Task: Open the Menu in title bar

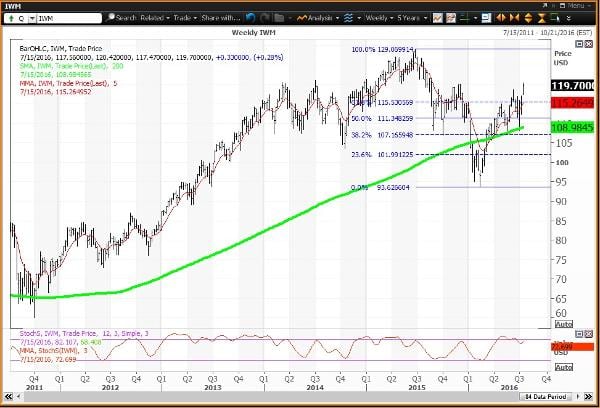Action: coord(575,6)
